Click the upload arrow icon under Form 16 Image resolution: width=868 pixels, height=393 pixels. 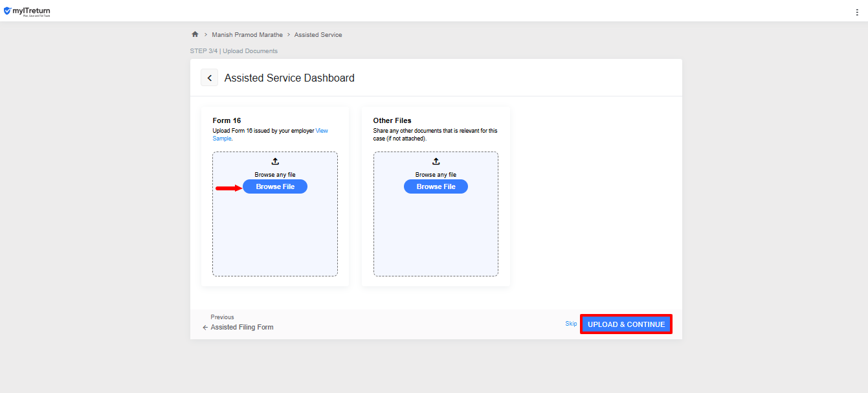click(x=275, y=161)
